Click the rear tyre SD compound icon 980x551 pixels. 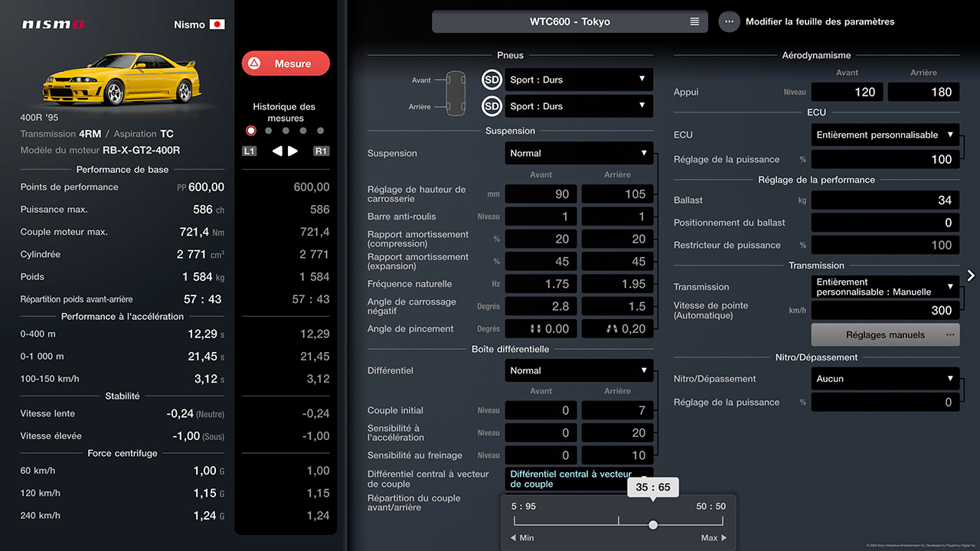[x=492, y=106]
